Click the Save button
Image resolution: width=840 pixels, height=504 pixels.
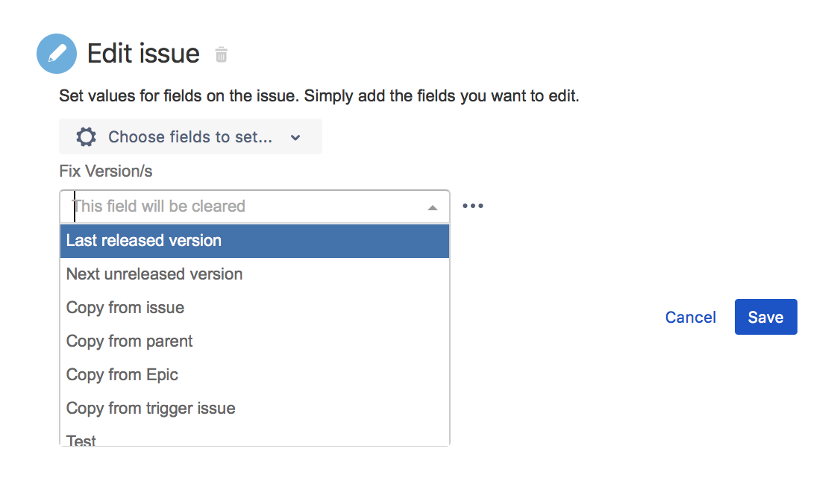pos(765,316)
